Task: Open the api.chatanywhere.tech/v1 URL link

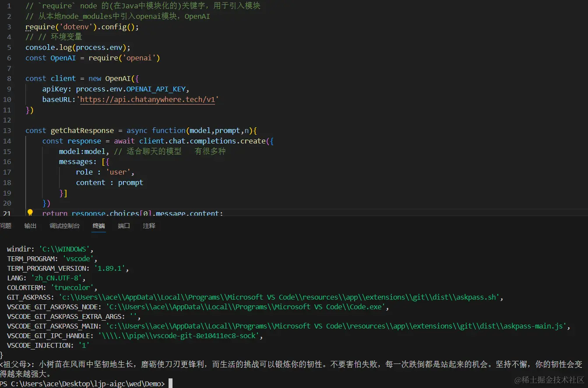Action: 148,99
